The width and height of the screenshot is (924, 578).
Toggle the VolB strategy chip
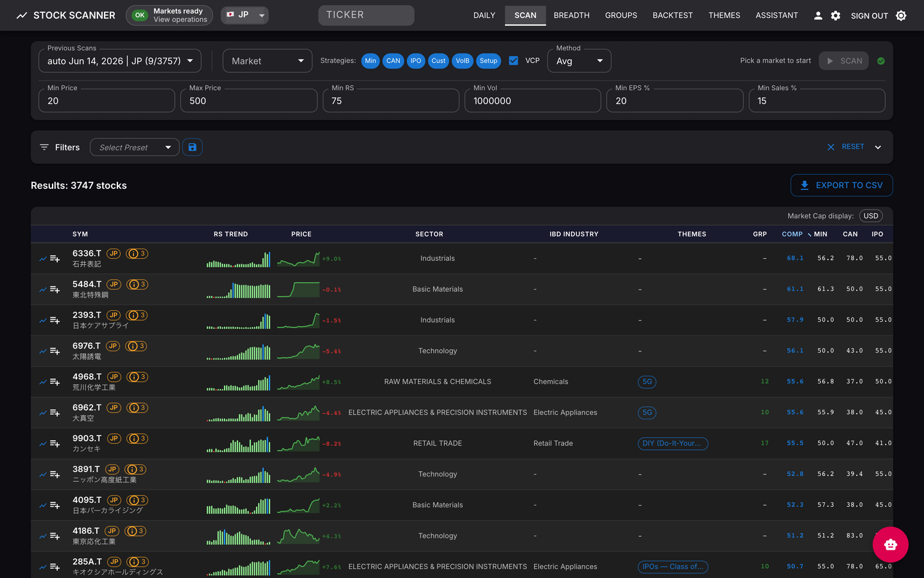463,61
